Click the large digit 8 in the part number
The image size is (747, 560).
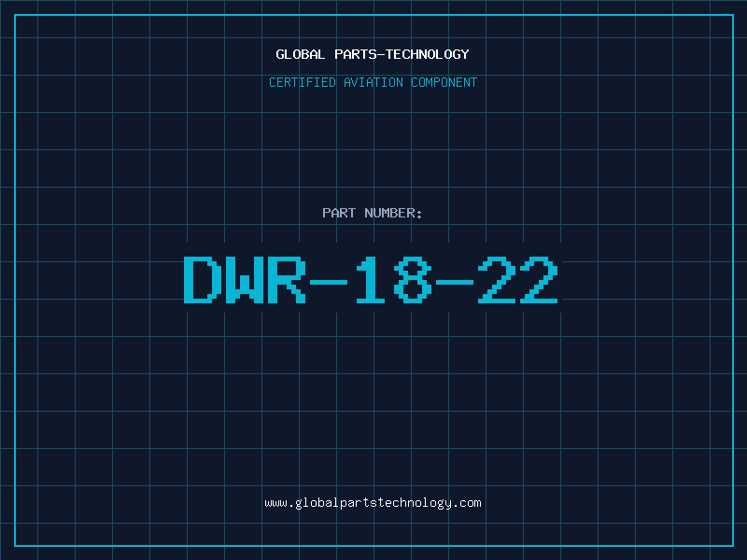tap(412, 280)
